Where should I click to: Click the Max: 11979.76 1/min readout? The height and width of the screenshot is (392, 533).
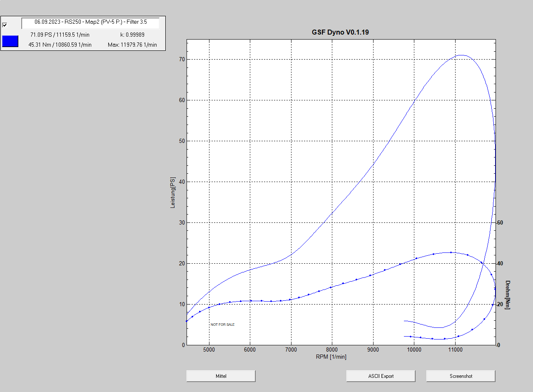(x=132, y=45)
